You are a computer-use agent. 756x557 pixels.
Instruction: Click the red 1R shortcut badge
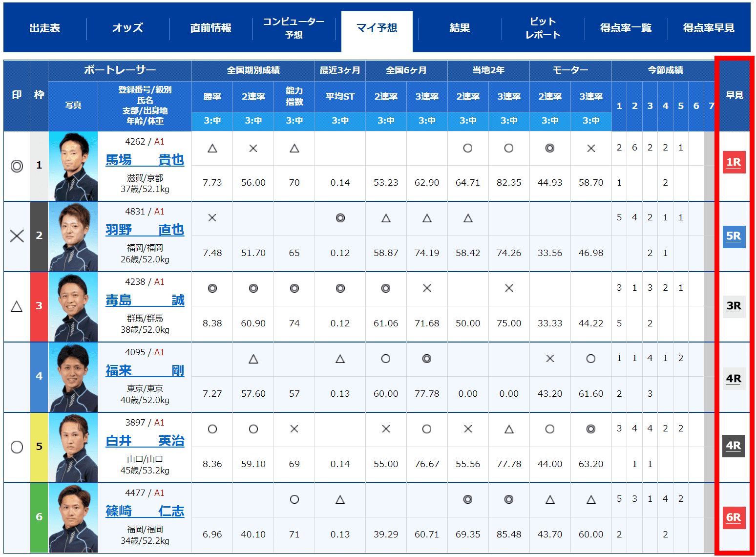734,163
